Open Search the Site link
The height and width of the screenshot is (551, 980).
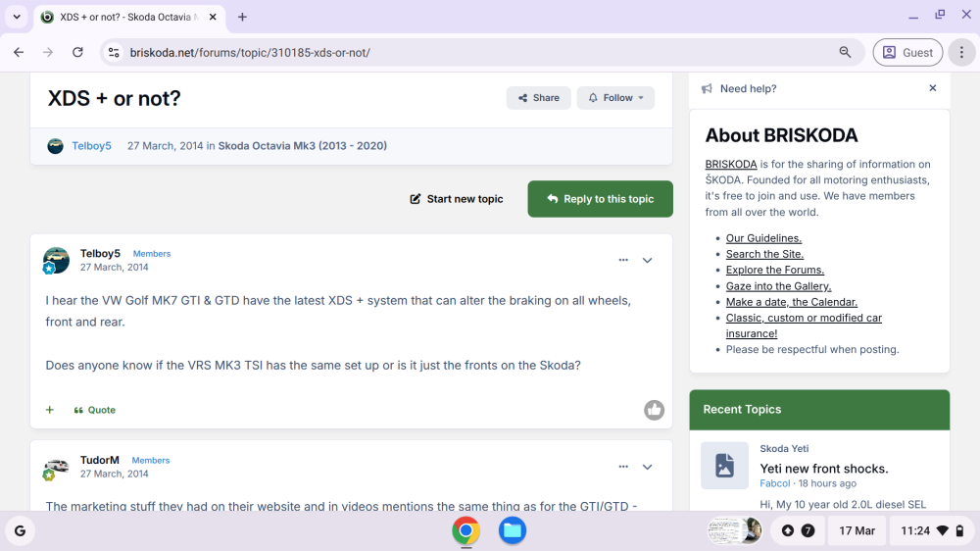pyautogui.click(x=764, y=254)
